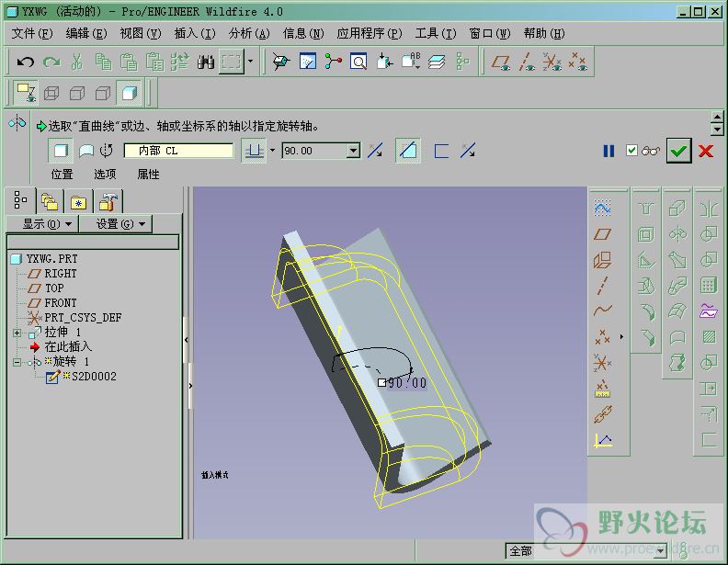
Task: Open the 插入(I) menu
Action: [195, 33]
